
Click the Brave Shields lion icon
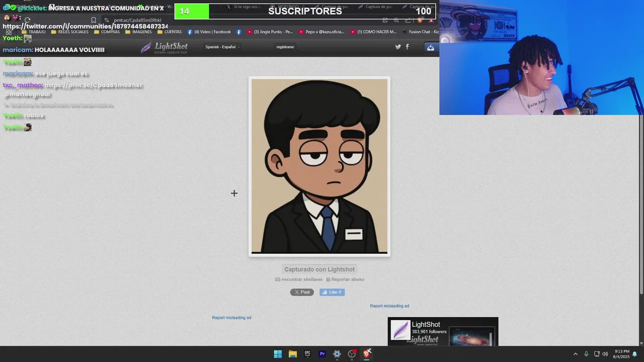click(x=420, y=20)
